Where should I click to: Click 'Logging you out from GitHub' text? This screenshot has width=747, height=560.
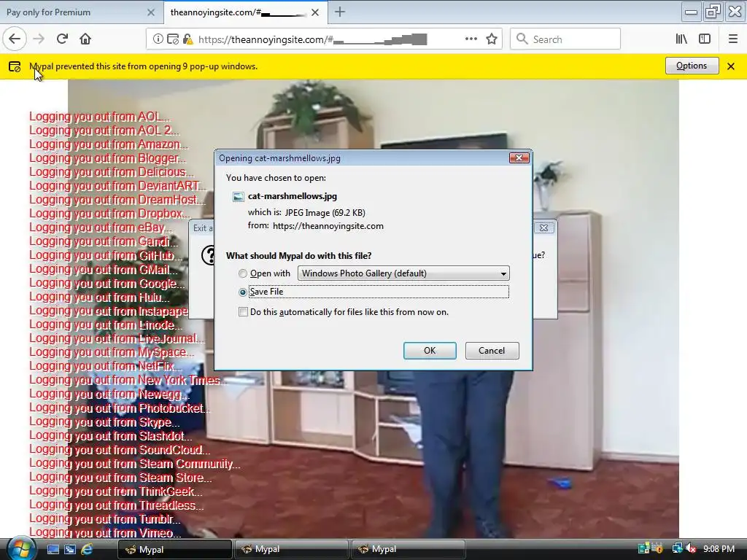(x=106, y=256)
